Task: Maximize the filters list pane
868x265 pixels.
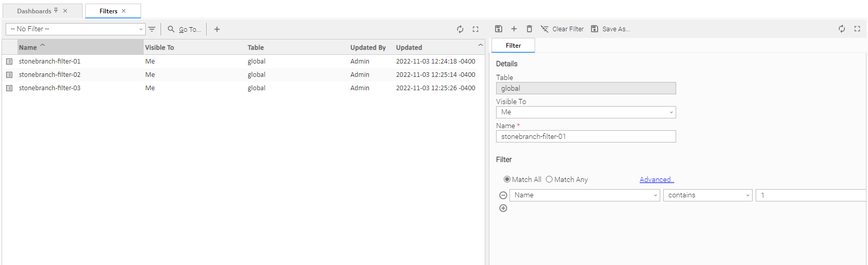Action: click(476, 29)
